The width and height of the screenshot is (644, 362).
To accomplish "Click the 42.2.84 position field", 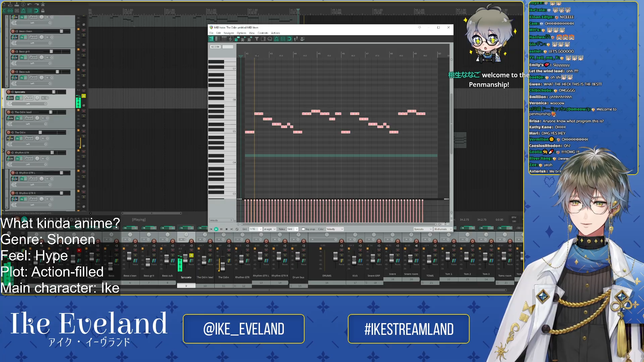I will 215,47.
